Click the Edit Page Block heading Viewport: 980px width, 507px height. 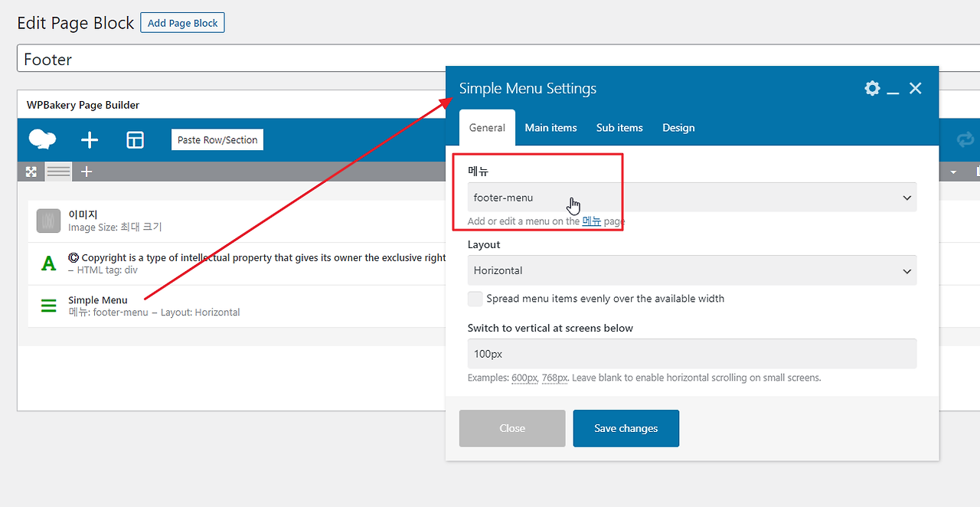click(76, 23)
